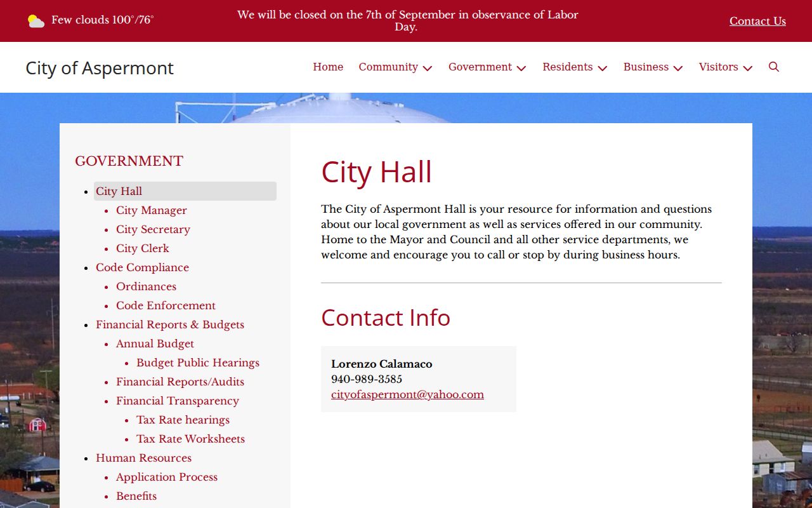Expand the Community menu chevron
Image resolution: width=812 pixels, height=508 pixels.
428,68
